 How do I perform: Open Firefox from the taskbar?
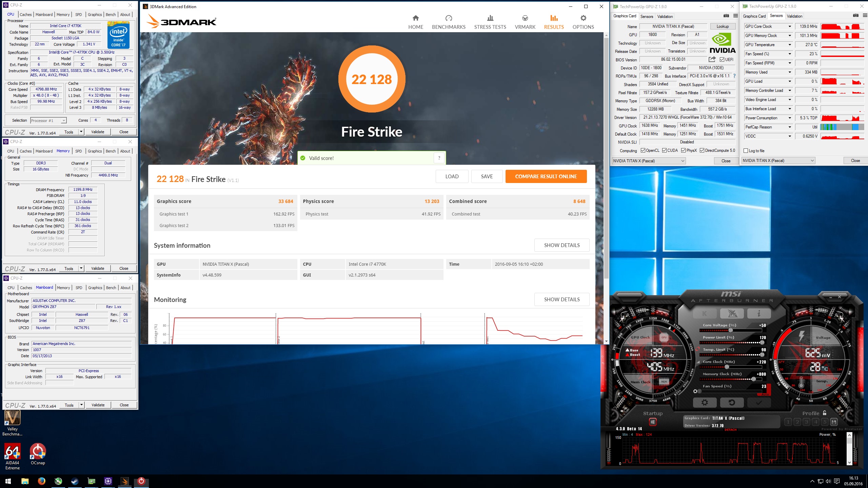pos(41,481)
